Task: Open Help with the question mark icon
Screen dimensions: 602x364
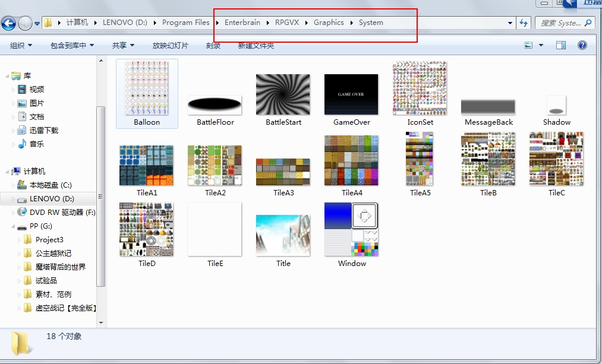Action: [582, 45]
